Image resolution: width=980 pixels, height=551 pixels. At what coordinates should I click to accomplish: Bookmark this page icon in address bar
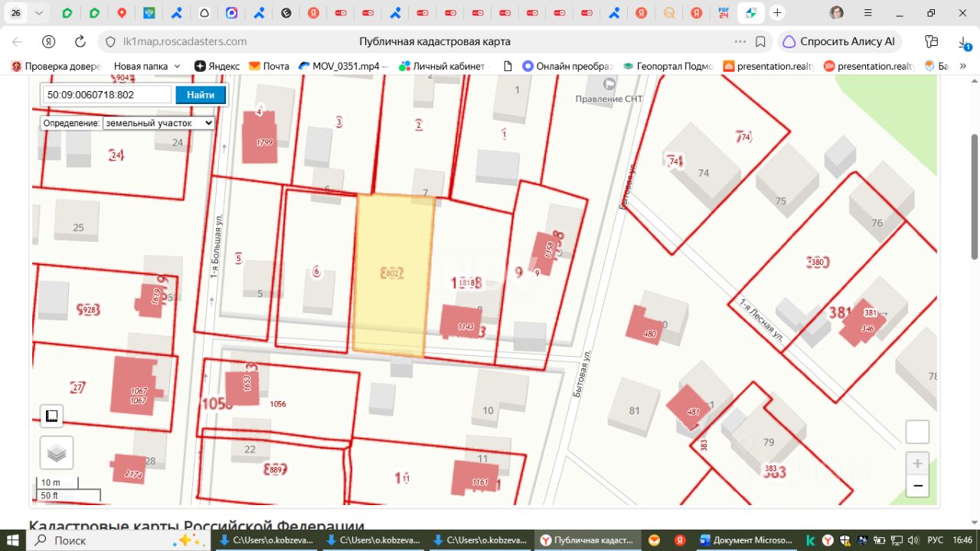pos(760,41)
